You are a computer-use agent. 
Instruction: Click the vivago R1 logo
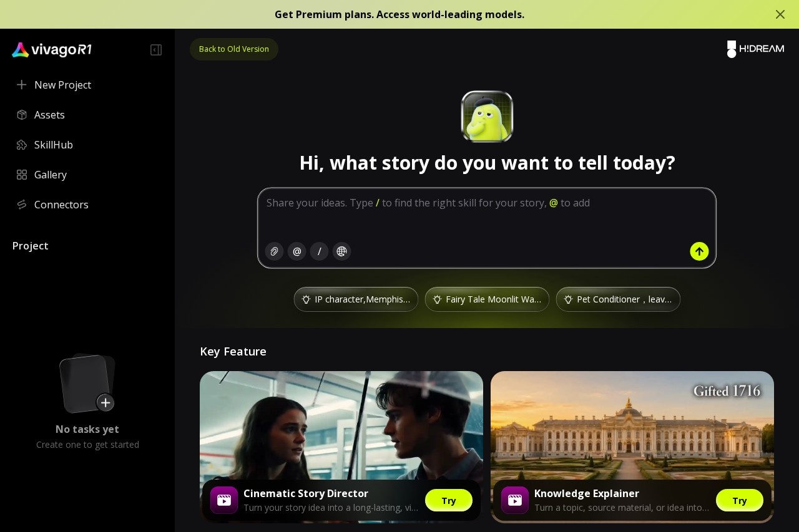click(x=52, y=50)
